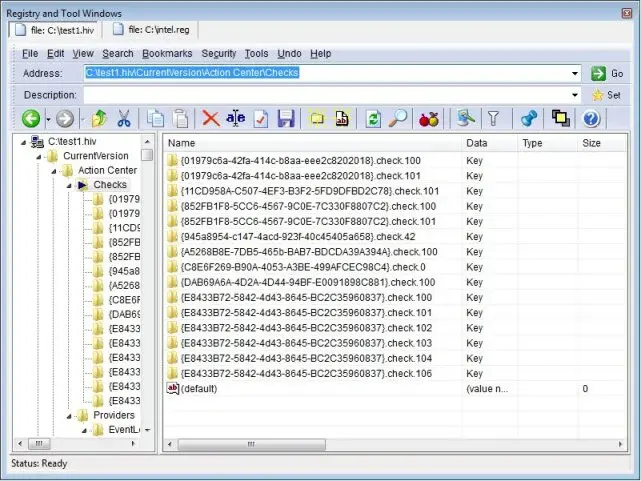Switch to file: C:\test1.hiv tab
This screenshot has height=481, width=641.
point(54,30)
